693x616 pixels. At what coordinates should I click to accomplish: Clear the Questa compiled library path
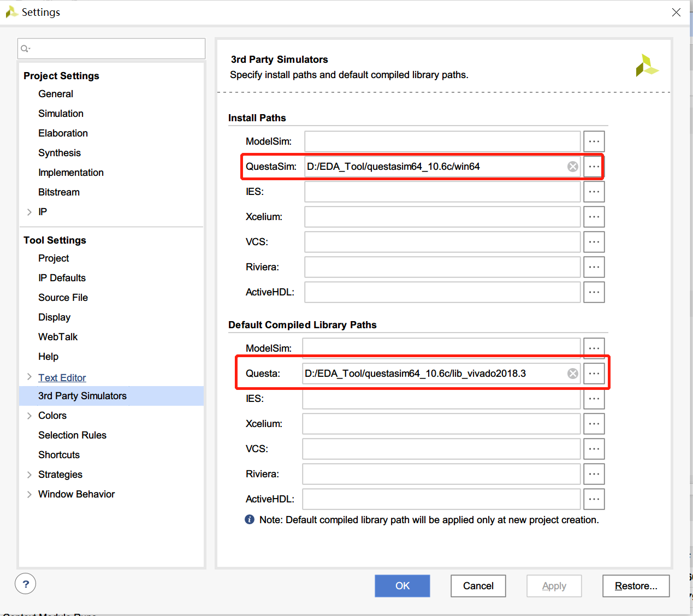572,374
